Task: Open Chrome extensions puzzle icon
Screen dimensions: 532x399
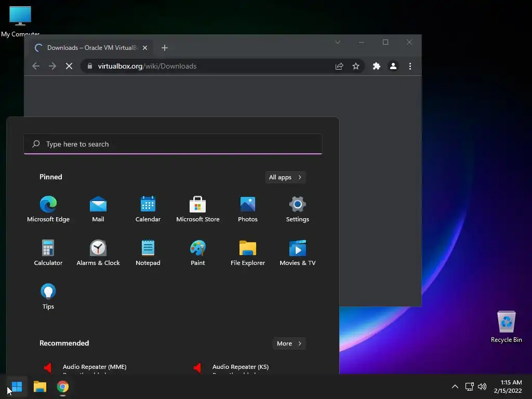Action: click(377, 66)
